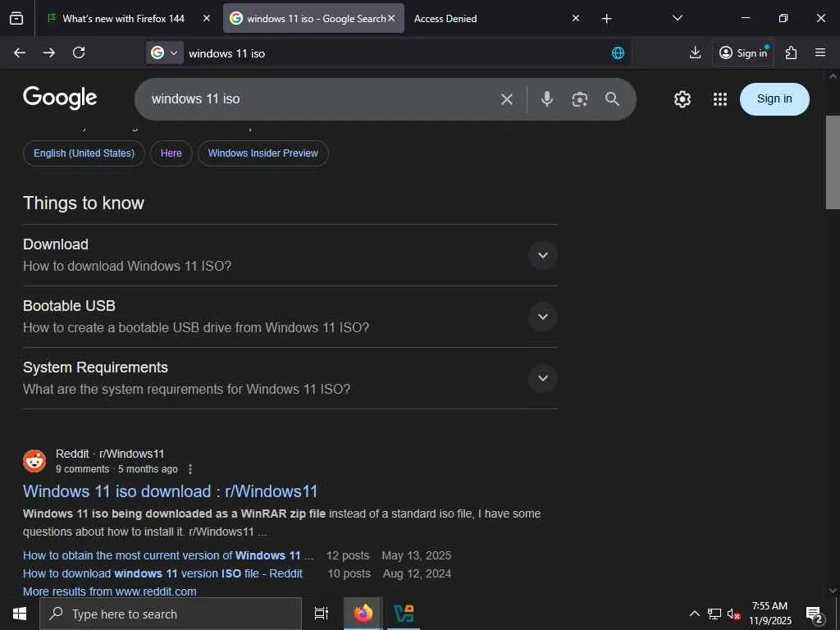Screen dimensions: 840x630
Task: Start Google voice search microphone
Action: point(547,99)
